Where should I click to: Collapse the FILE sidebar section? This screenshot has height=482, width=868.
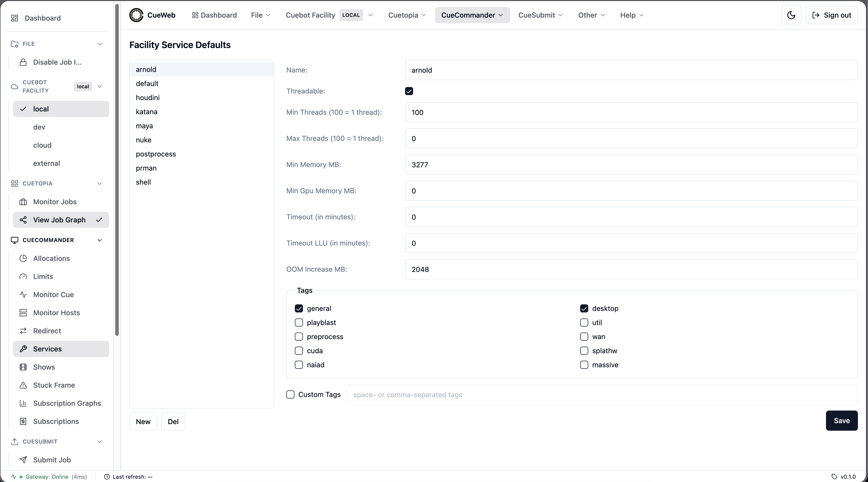pyautogui.click(x=99, y=44)
